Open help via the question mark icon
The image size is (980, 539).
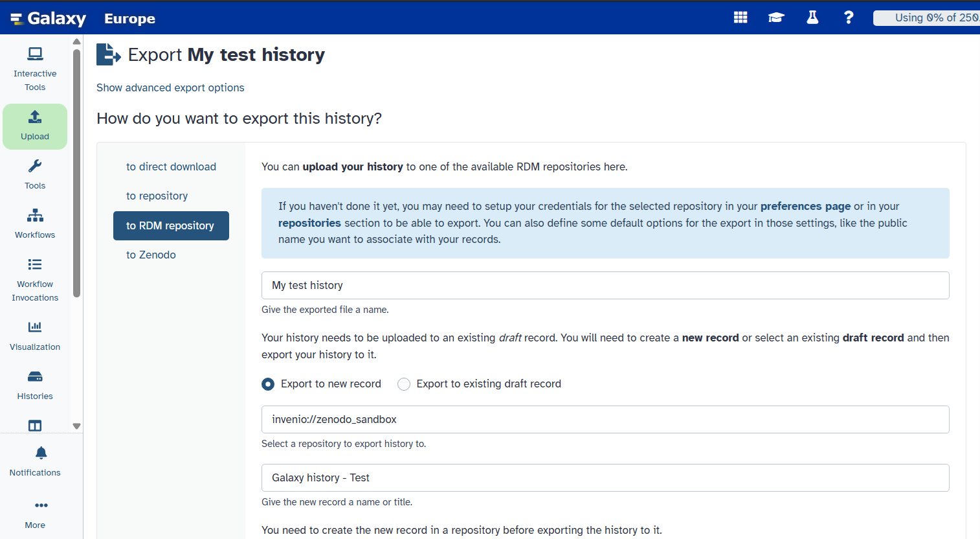point(849,17)
